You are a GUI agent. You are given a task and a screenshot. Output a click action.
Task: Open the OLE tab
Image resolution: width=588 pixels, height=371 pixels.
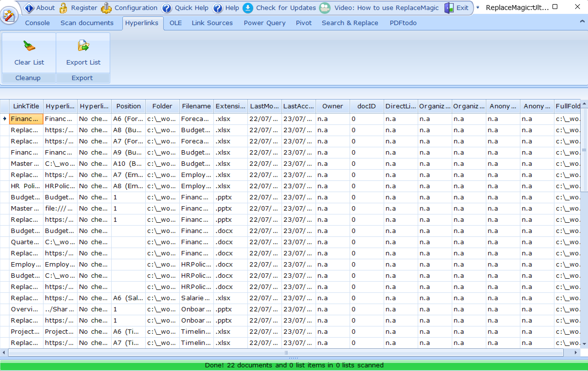click(x=176, y=23)
